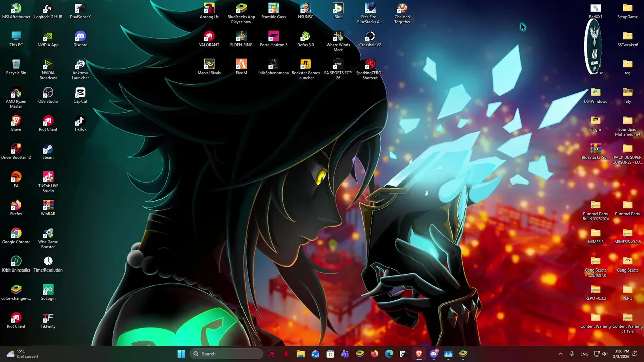644x362 pixels.
Task: Select the BSTweaker6 folder
Action: (x=628, y=39)
